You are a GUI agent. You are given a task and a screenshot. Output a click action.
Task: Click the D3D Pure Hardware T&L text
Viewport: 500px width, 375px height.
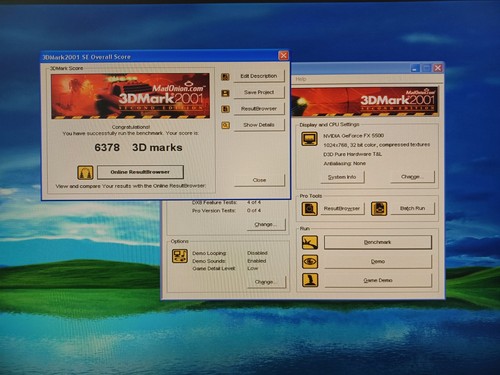point(352,154)
